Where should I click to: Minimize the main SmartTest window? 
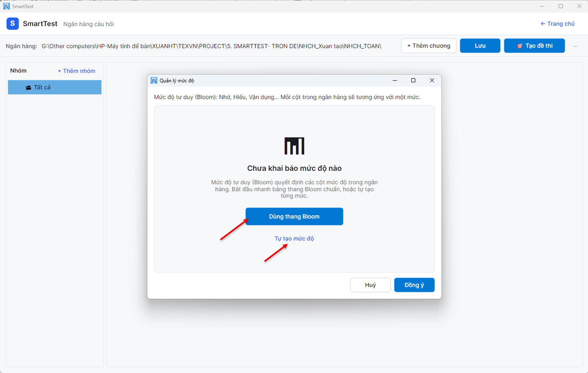click(x=542, y=6)
